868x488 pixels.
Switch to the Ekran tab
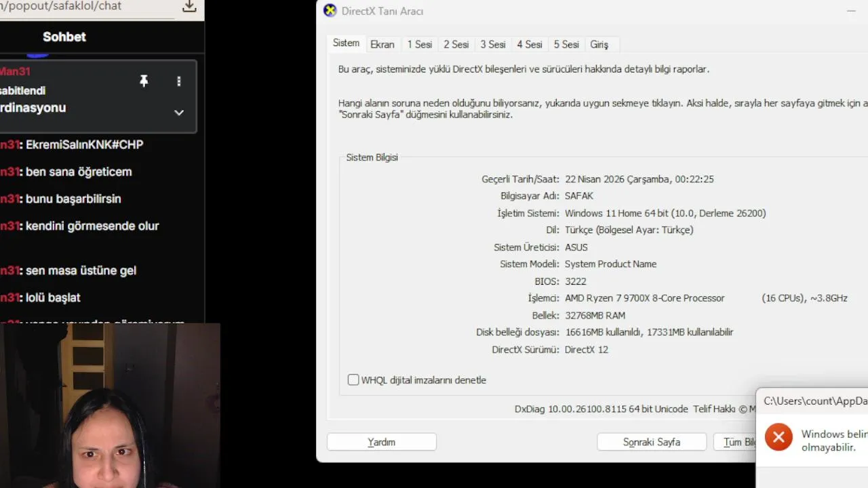point(382,44)
